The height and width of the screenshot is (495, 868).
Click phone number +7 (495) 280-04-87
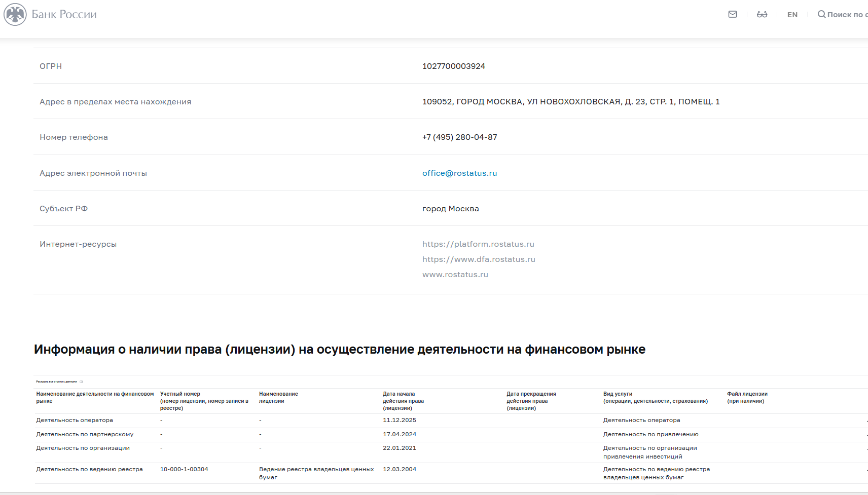(460, 137)
